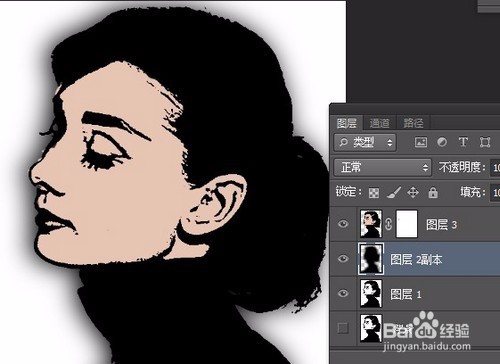Switch to the 通道 tab
This screenshot has width=500, height=364.
pyautogui.click(x=379, y=123)
